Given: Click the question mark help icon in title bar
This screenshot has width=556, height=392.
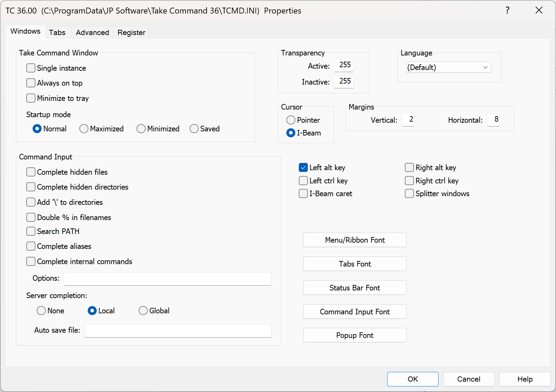Looking at the screenshot, I should tap(507, 10).
